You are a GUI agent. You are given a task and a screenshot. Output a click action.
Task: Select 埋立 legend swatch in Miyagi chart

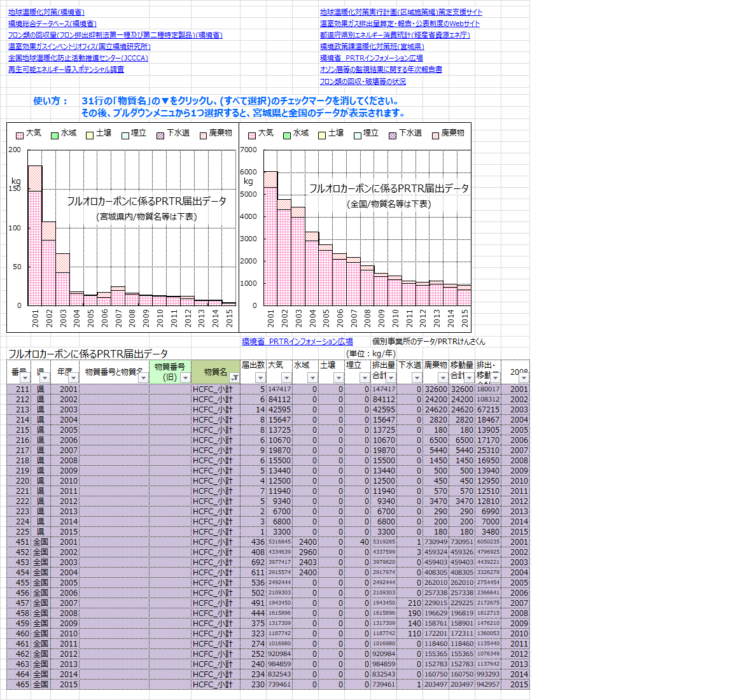[125, 136]
